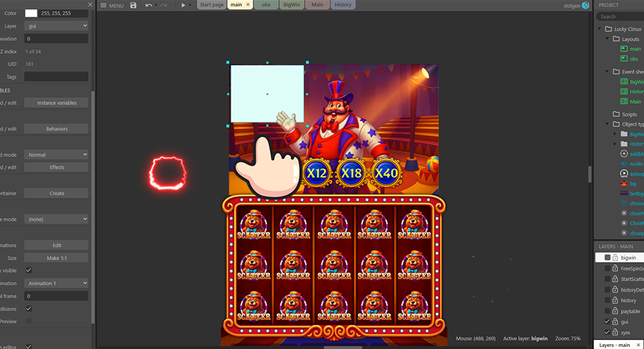Close the main layout tab
The height and width of the screenshot is (349, 644).
[x=248, y=5]
